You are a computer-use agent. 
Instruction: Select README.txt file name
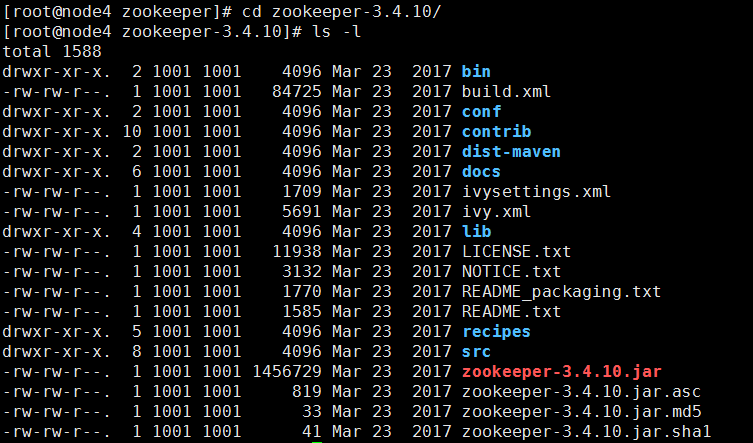tap(511, 312)
